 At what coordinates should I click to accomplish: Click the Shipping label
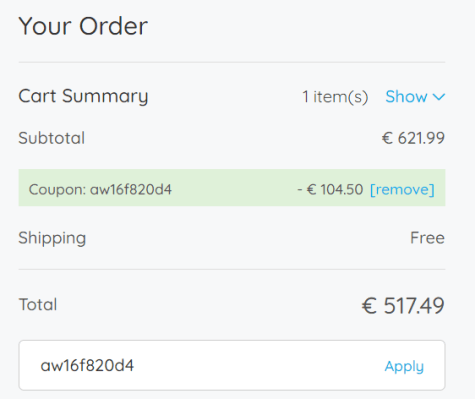52,238
